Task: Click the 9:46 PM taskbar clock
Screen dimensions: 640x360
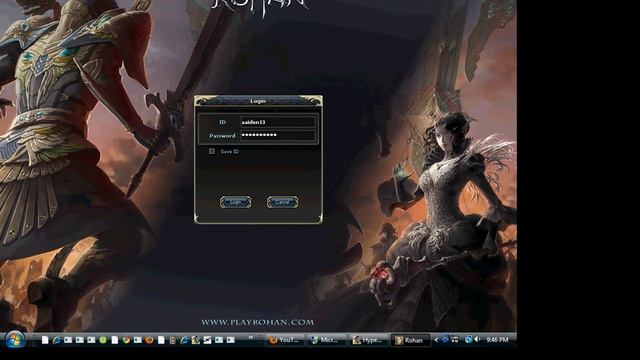Action: 497,340
